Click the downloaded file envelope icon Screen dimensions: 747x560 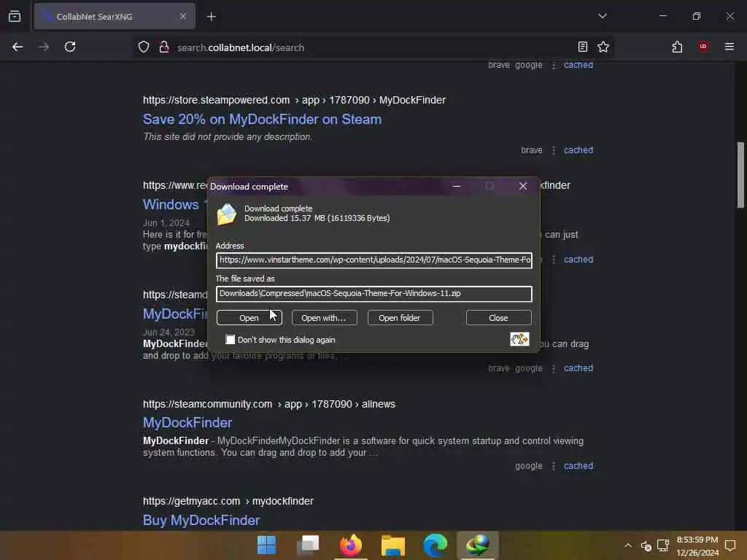click(x=226, y=214)
